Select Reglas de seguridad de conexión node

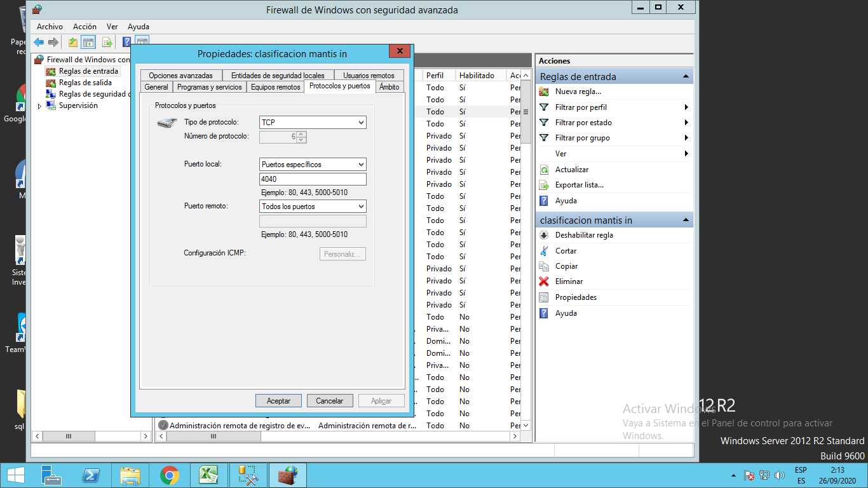click(88, 94)
